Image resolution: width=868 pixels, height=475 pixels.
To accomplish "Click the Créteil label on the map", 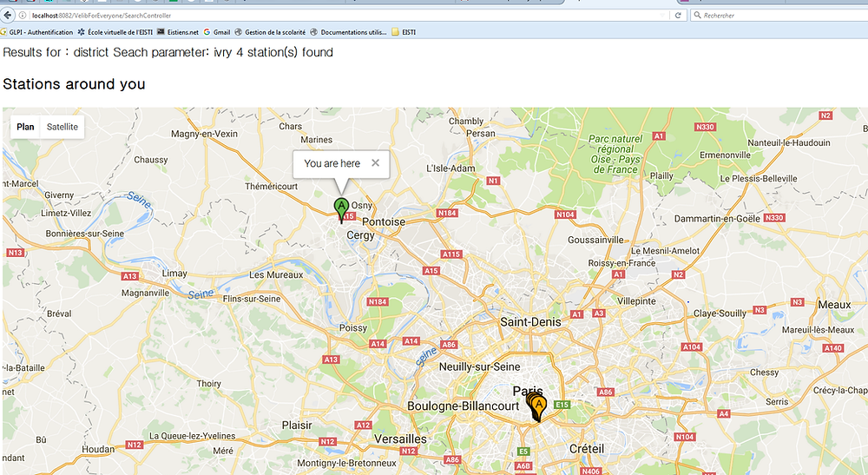I will pyautogui.click(x=587, y=448).
